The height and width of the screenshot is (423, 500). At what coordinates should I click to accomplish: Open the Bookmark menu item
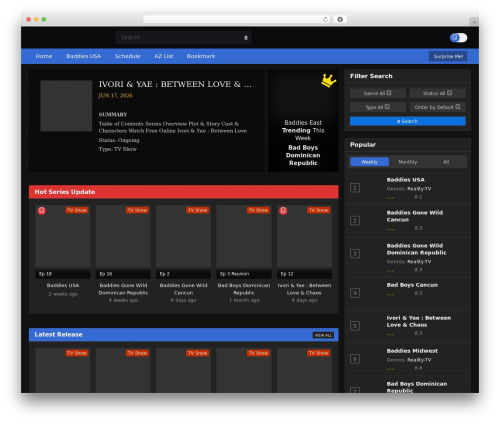201,56
